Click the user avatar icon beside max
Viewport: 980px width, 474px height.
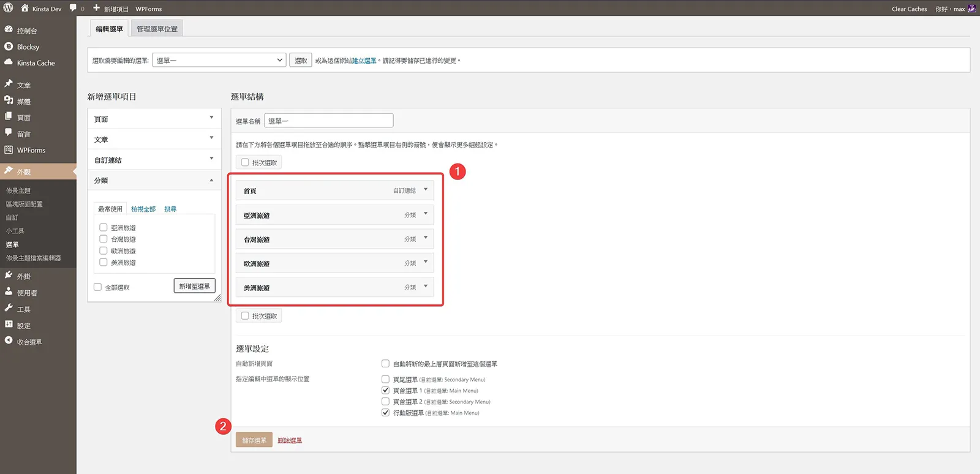971,8
